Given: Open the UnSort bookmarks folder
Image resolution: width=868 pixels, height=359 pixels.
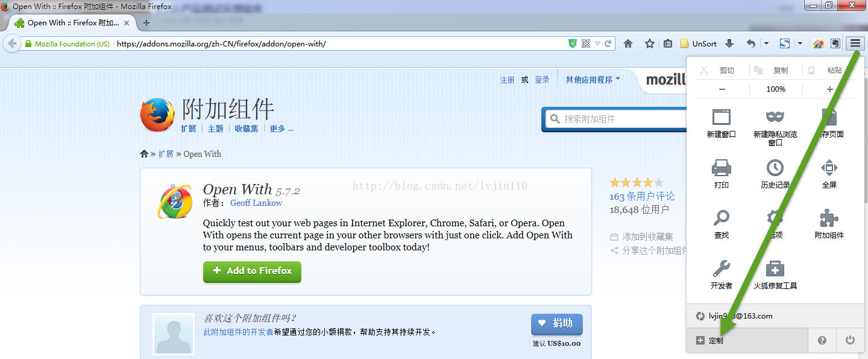Looking at the screenshot, I should pos(699,43).
